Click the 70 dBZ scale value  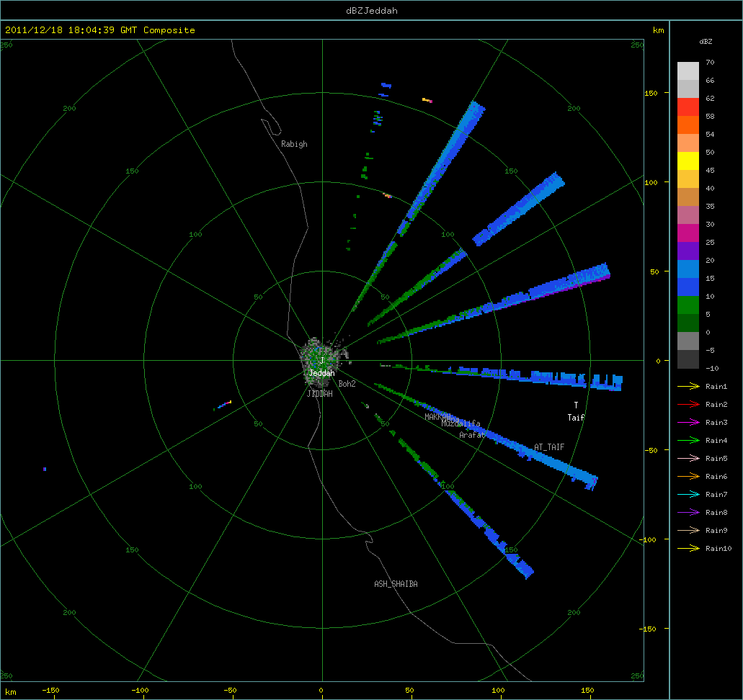tap(710, 62)
